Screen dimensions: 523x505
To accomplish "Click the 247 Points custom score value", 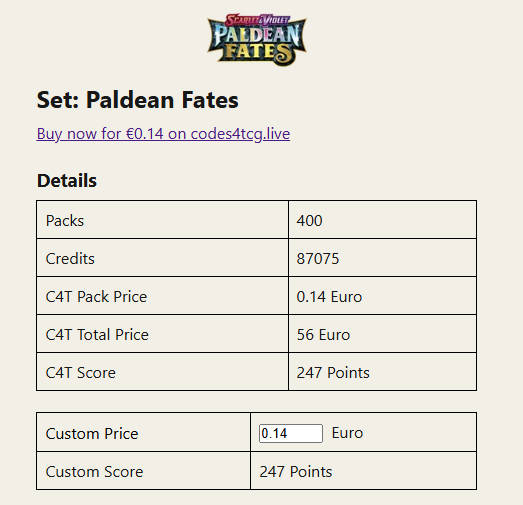I will click(296, 472).
